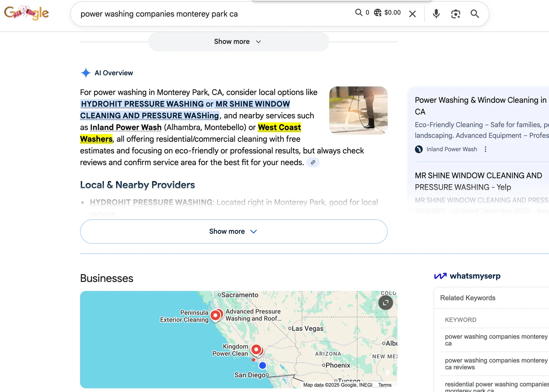549x392 pixels.
Task: Expand the top Show more section
Action: coord(238,42)
